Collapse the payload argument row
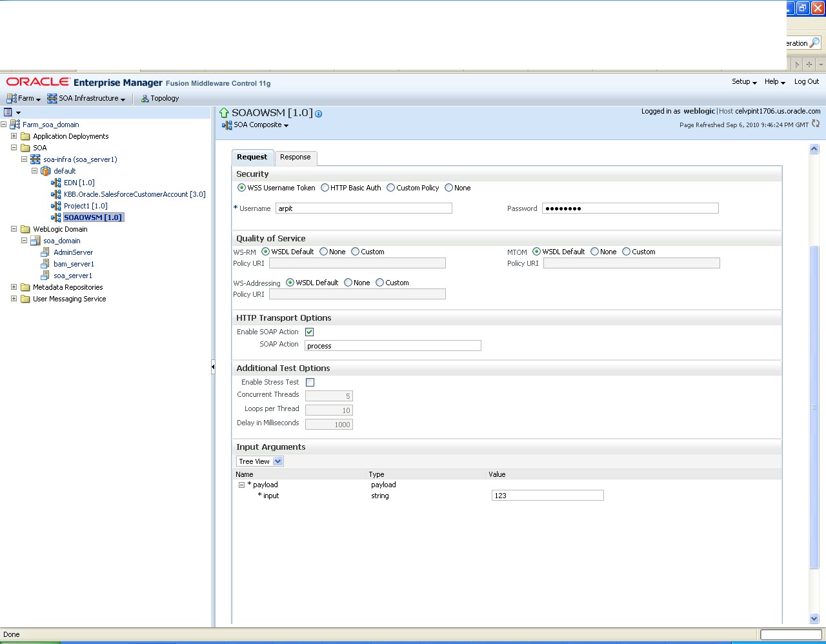 [242, 485]
